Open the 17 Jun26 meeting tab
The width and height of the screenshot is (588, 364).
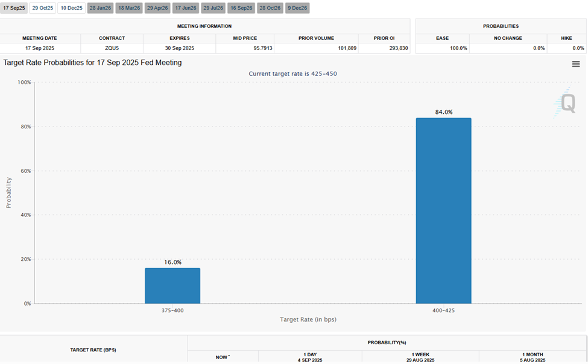tap(185, 8)
